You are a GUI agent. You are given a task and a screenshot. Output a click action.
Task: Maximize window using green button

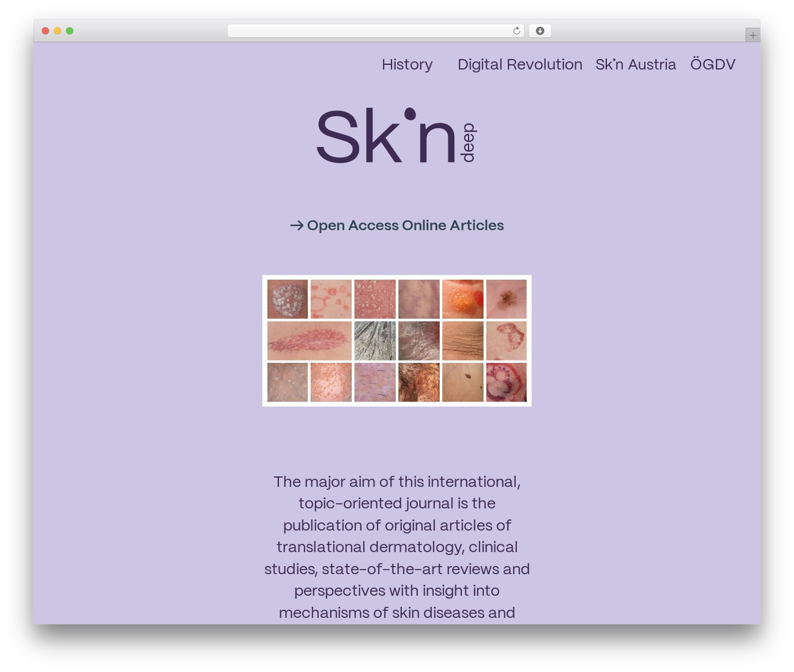coord(69,31)
